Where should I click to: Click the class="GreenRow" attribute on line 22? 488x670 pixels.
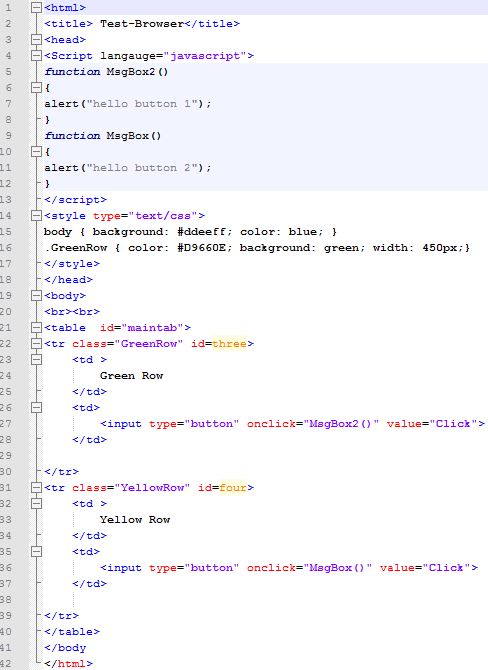click(127, 344)
